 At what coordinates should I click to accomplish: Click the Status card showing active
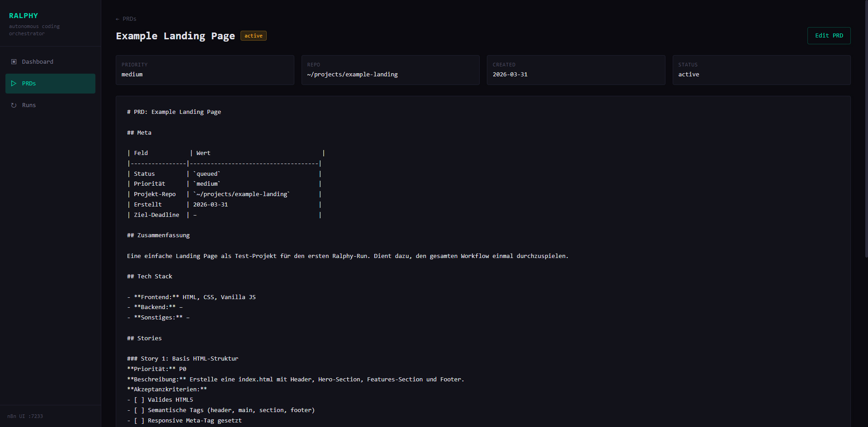(x=761, y=70)
